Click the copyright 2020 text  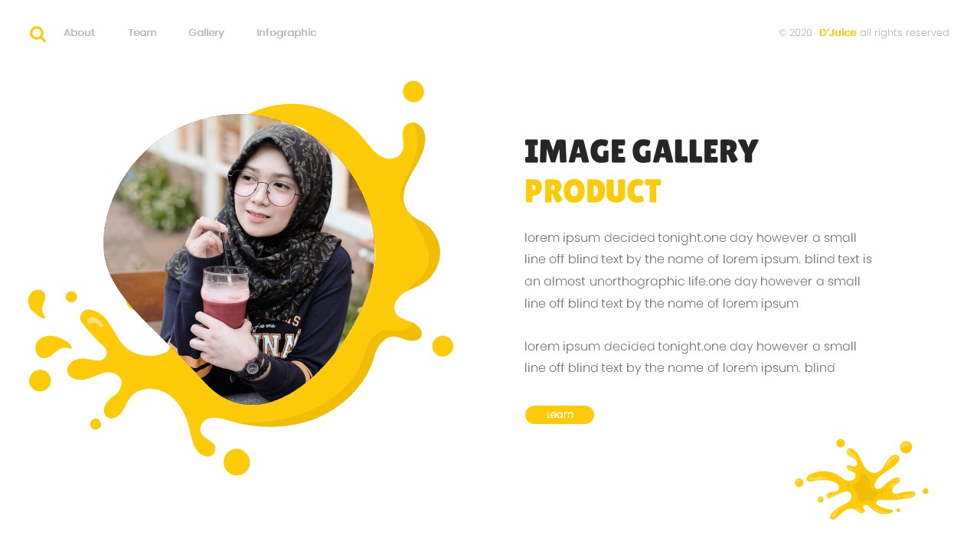coord(795,33)
